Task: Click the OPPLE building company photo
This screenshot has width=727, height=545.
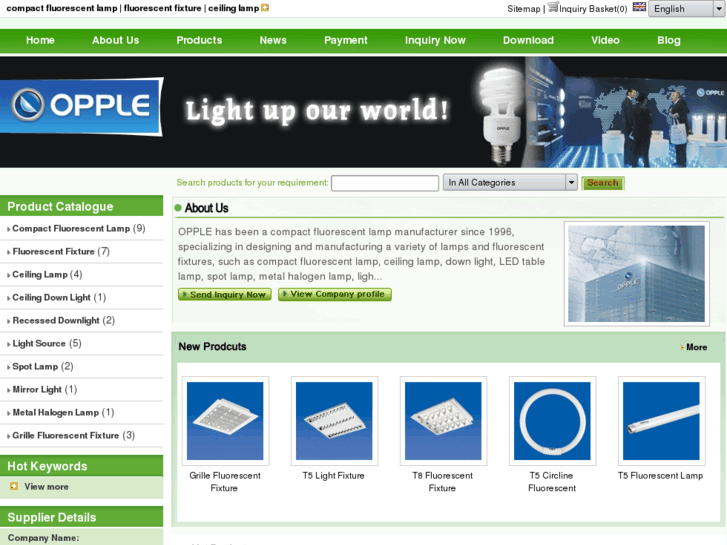Action: 637,274
